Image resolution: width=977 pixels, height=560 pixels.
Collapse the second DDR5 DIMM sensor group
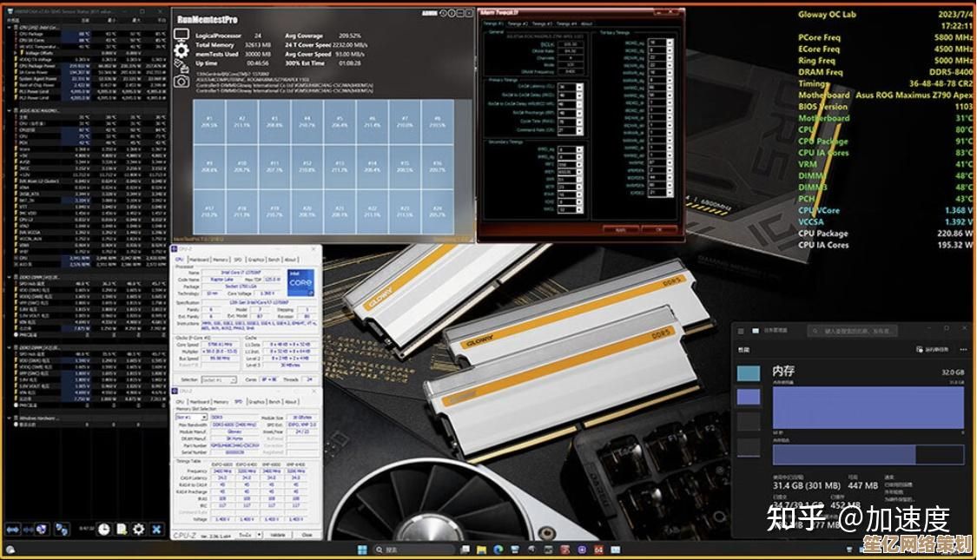(9, 347)
